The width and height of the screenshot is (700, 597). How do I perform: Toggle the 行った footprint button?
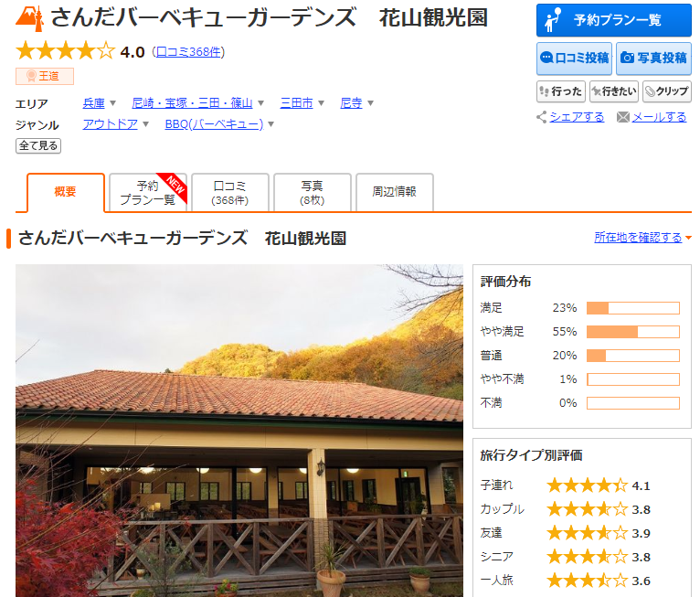click(560, 91)
